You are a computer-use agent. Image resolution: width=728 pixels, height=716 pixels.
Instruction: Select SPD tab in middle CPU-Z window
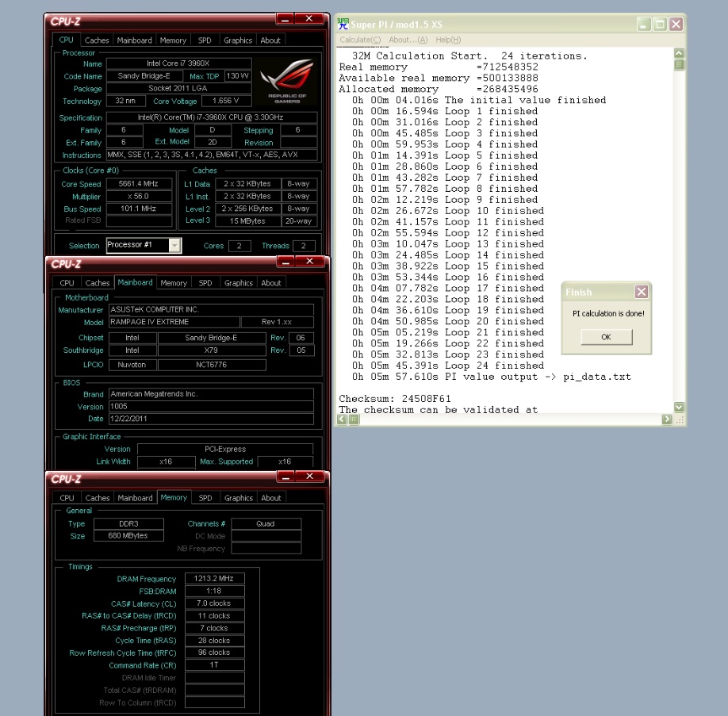(205, 283)
